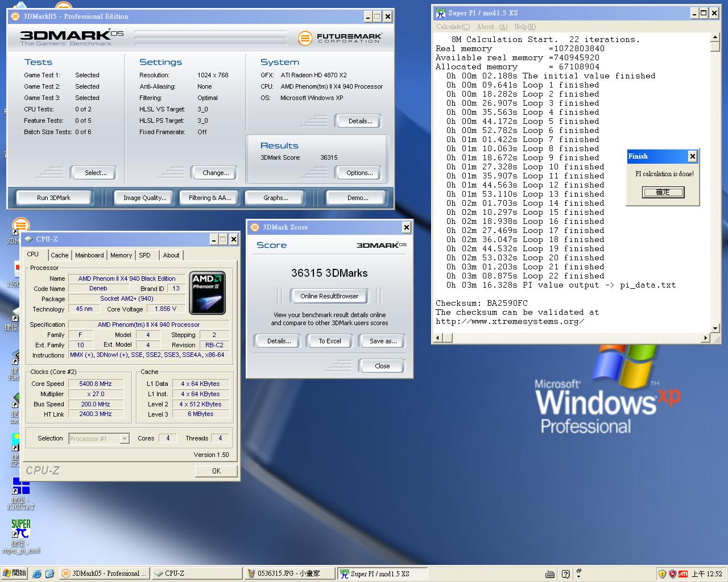Open the Cache tab in CPU-Z
Viewport: 728px width, 582px height.
coord(60,255)
